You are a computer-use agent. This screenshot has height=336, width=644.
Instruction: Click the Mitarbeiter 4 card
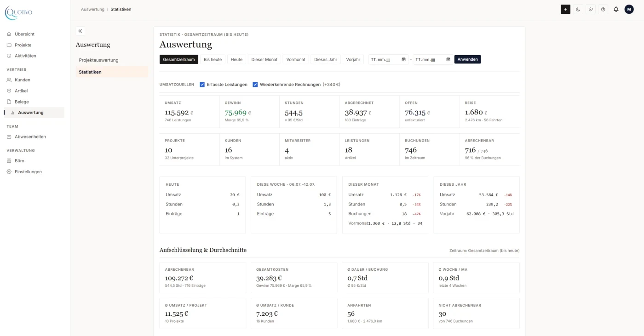(x=309, y=149)
